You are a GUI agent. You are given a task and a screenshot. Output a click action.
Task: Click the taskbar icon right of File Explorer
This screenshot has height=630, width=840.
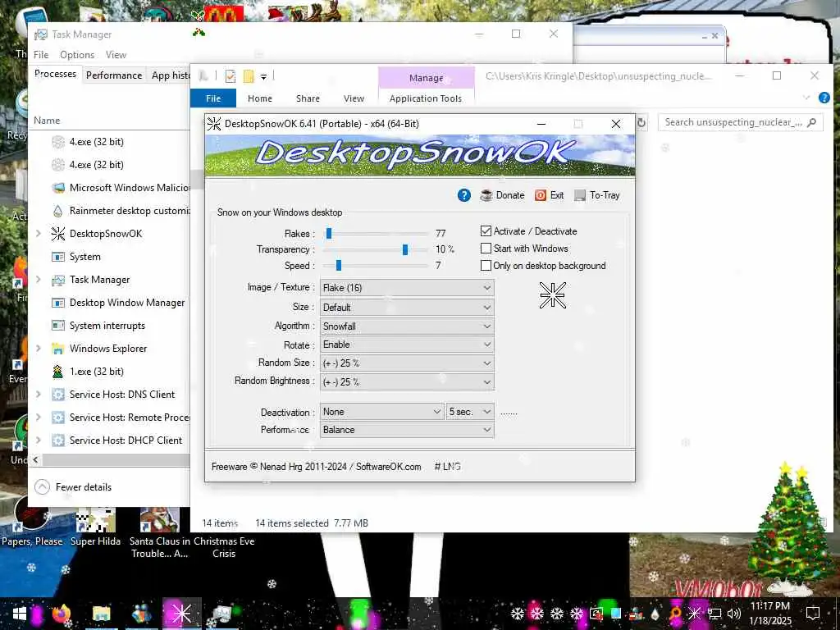point(141,614)
